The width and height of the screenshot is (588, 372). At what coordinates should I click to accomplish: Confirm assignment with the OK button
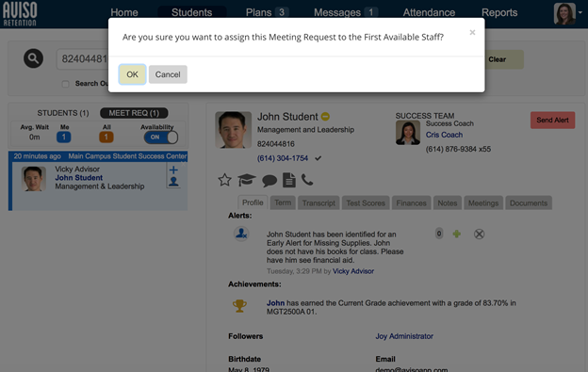tap(132, 74)
